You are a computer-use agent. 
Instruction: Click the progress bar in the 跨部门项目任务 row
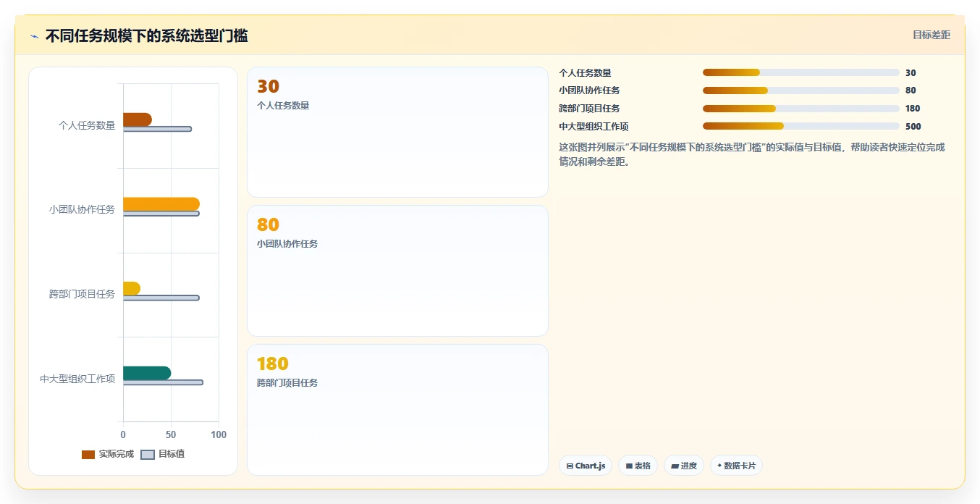tap(801, 109)
